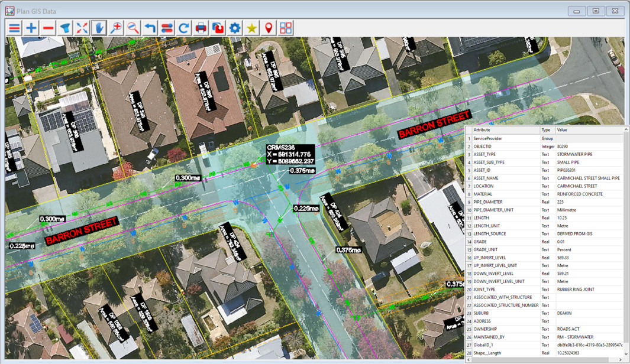The width and height of the screenshot is (630, 364).
Task: Click the attribute table scroll down arrow
Action: coord(626,353)
